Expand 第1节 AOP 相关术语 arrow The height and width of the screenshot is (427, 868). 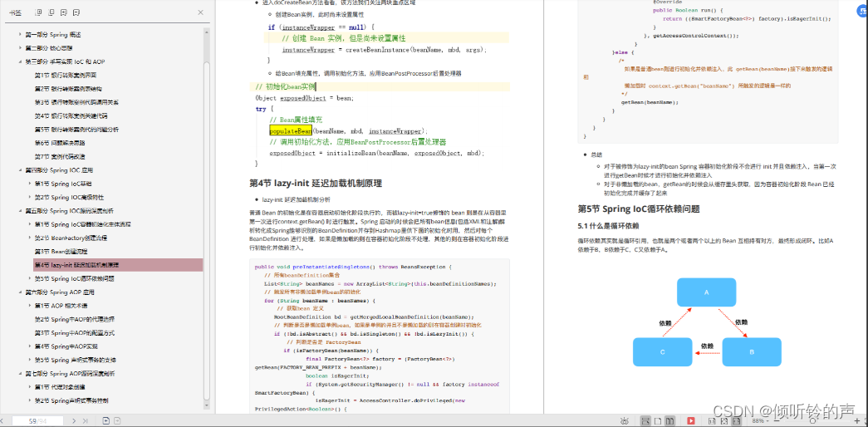[x=30, y=306]
